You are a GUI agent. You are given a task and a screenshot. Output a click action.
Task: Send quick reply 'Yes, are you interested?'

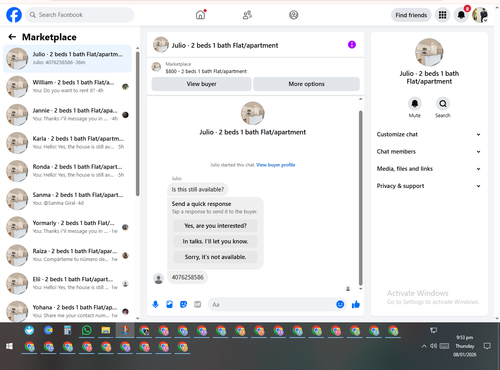pos(215,226)
